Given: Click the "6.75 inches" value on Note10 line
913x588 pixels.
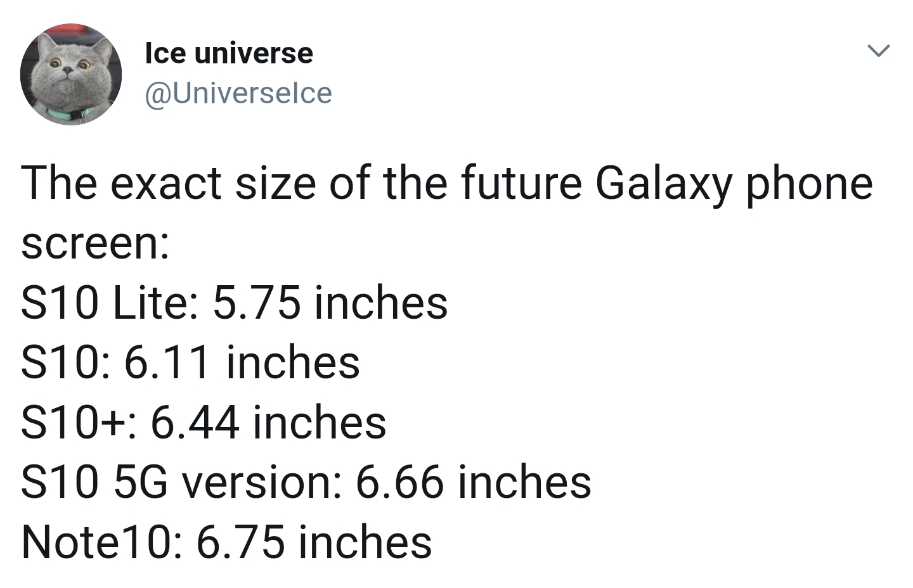Looking at the screenshot, I should [x=314, y=542].
